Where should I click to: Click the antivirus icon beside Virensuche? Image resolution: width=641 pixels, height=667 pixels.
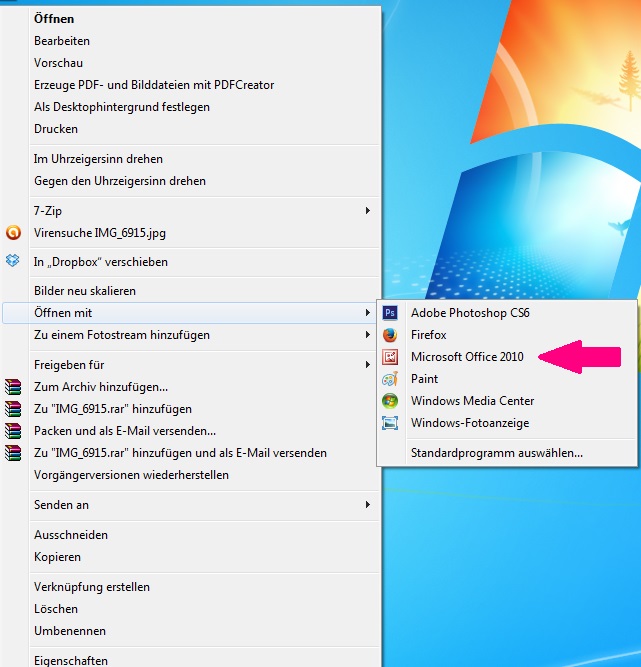tap(13, 233)
